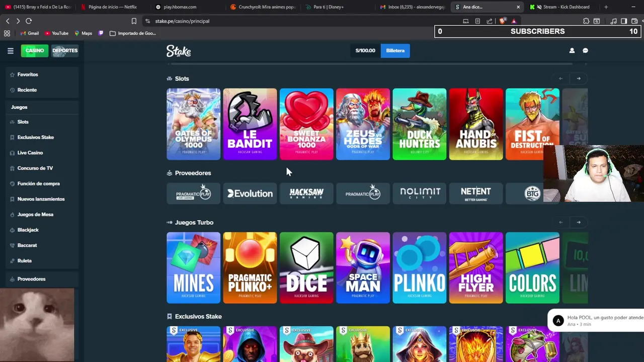This screenshot has width=644, height=362.
Task: Bookmark page using address bar bookmark icon
Action: click(x=134, y=21)
